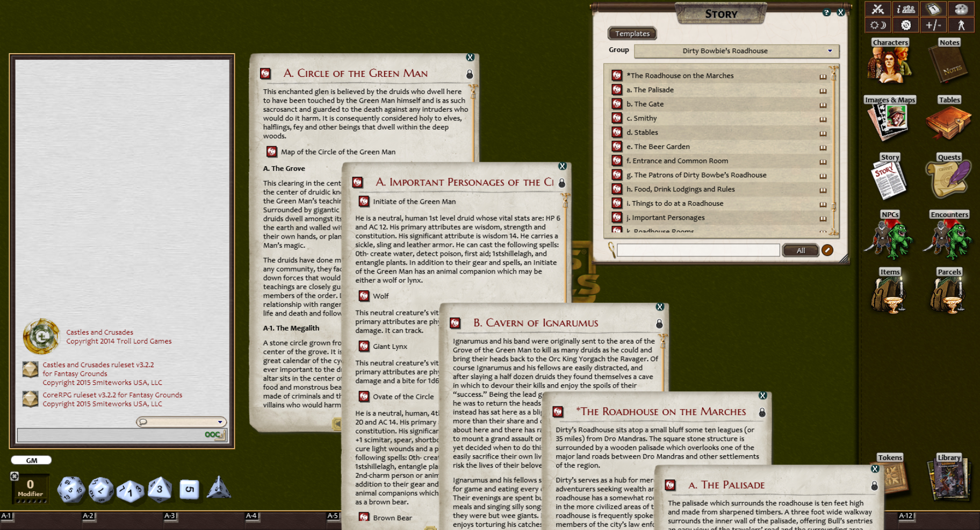Select the crossed-swords combat tracker icon
This screenshot has width=980, height=530.
[x=877, y=9]
